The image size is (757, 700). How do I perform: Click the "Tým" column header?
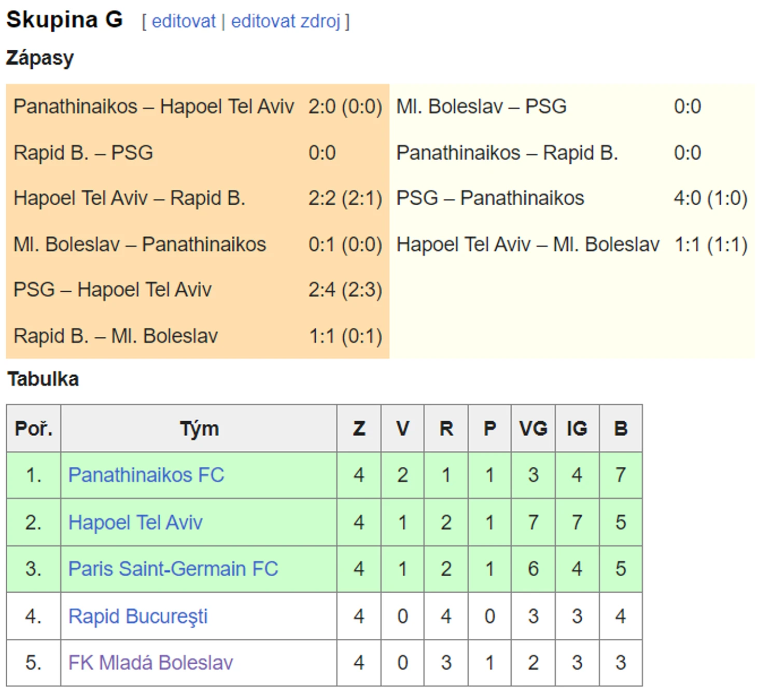[x=199, y=428]
